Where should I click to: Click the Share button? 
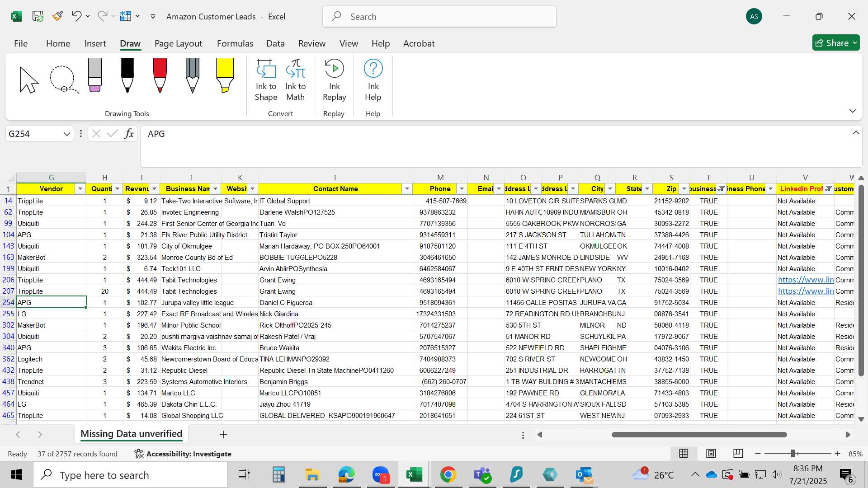point(835,43)
